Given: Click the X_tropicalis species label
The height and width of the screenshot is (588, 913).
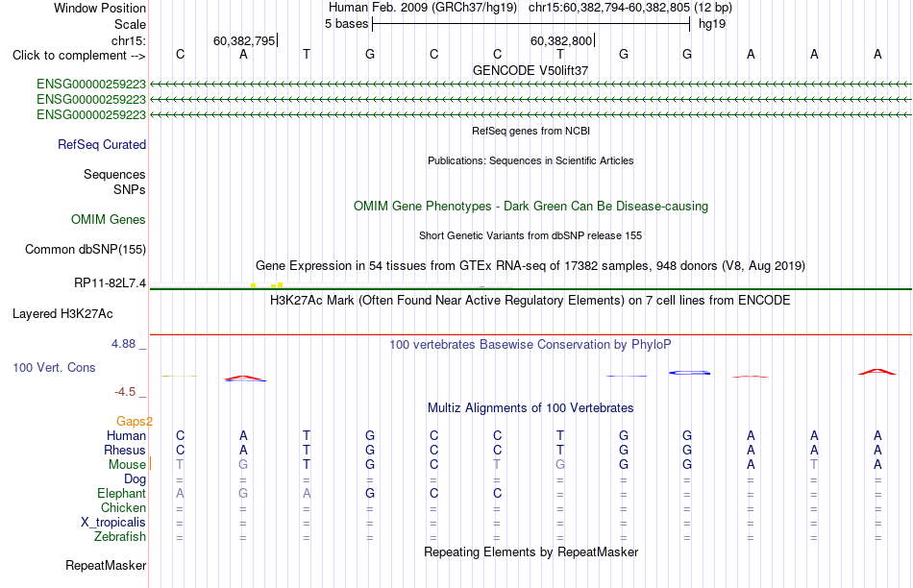Looking at the screenshot, I should click(113, 523).
